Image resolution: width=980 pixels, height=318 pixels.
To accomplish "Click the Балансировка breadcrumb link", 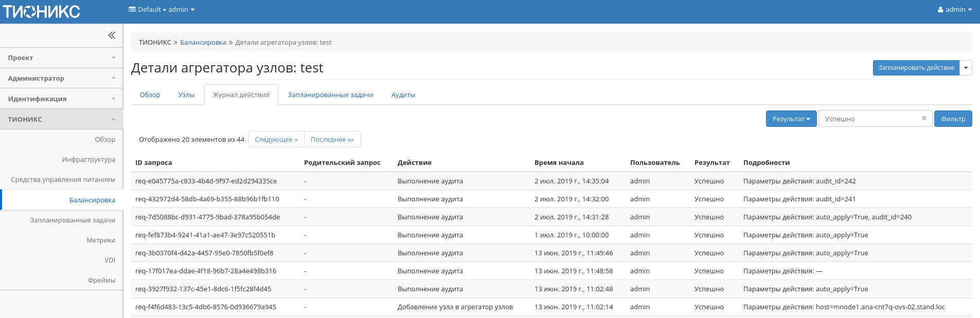I will coord(203,43).
